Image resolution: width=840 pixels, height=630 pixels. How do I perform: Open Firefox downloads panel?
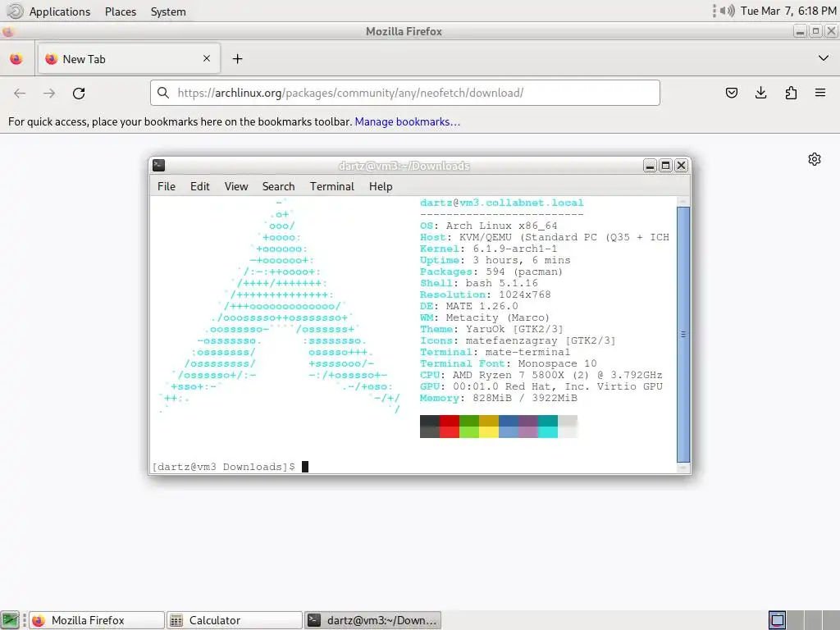(x=760, y=93)
